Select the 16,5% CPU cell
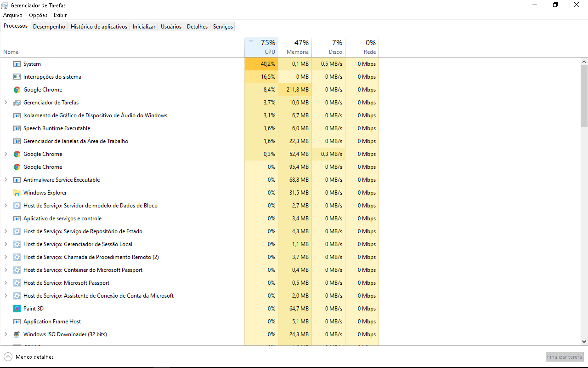 coord(261,77)
